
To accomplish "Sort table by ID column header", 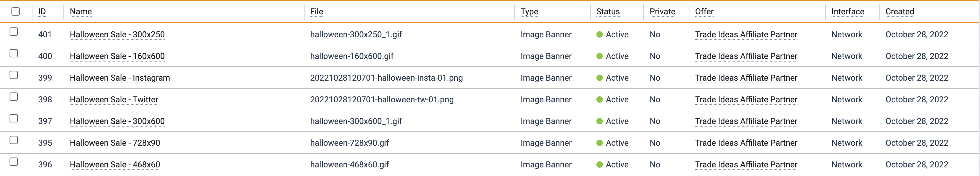I will (42, 12).
